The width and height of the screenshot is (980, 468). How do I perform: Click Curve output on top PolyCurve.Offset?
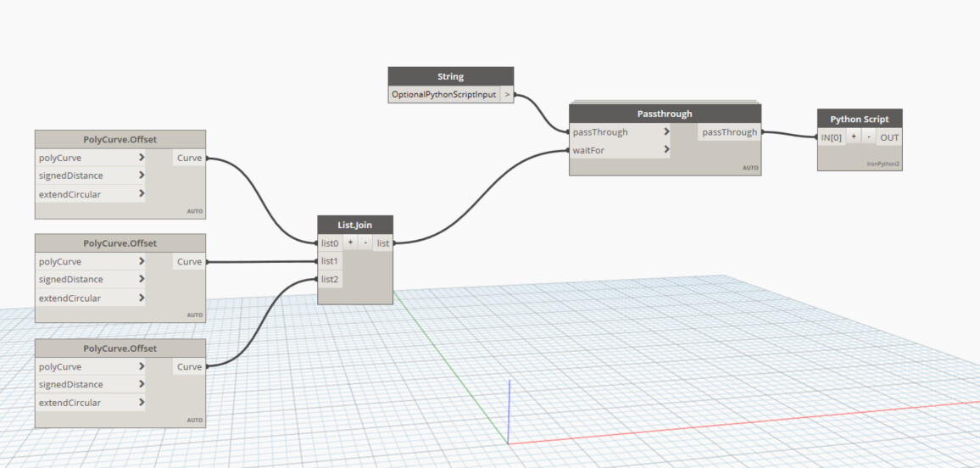point(189,158)
